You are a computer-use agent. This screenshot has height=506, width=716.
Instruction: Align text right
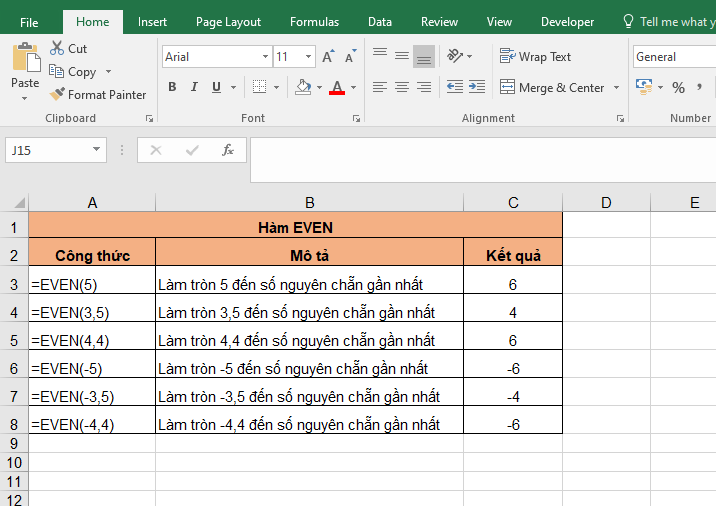[x=424, y=87]
